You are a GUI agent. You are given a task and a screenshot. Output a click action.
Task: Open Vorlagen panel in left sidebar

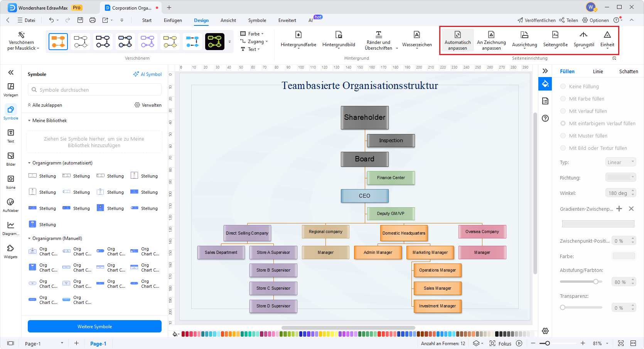[x=11, y=90]
